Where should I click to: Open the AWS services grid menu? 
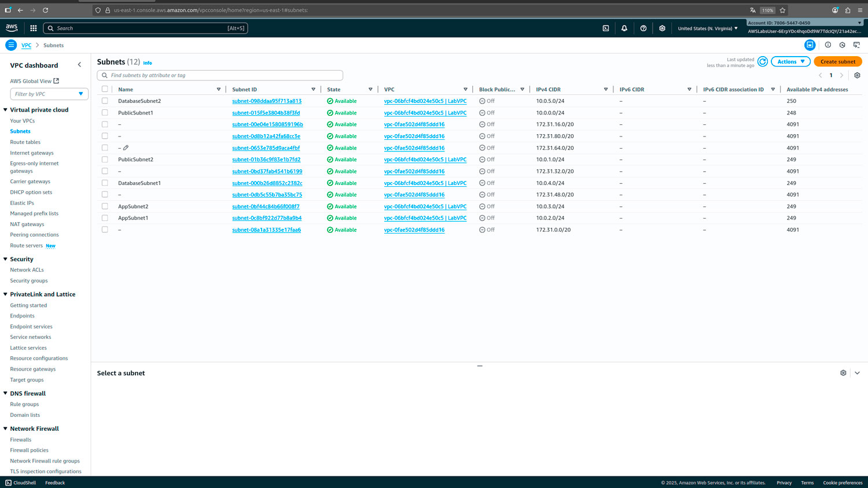[34, 28]
